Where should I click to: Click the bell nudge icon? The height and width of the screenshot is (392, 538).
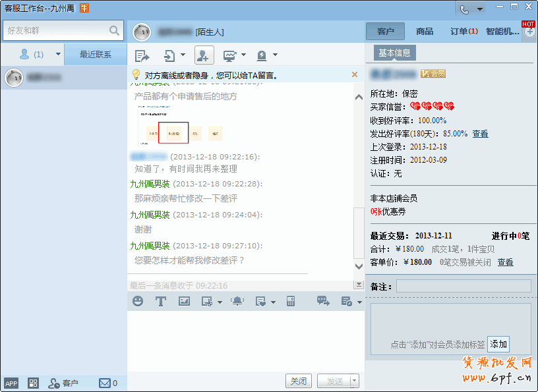[x=237, y=301]
